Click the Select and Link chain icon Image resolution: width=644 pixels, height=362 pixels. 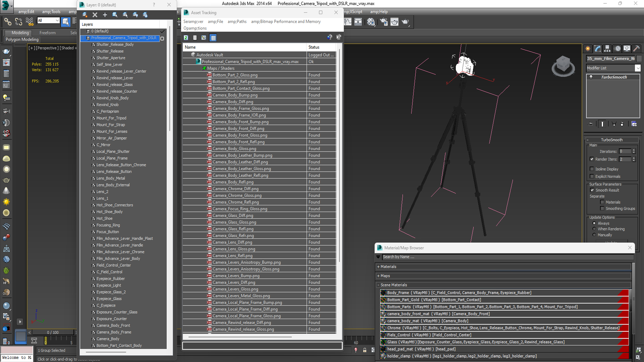(x=7, y=22)
